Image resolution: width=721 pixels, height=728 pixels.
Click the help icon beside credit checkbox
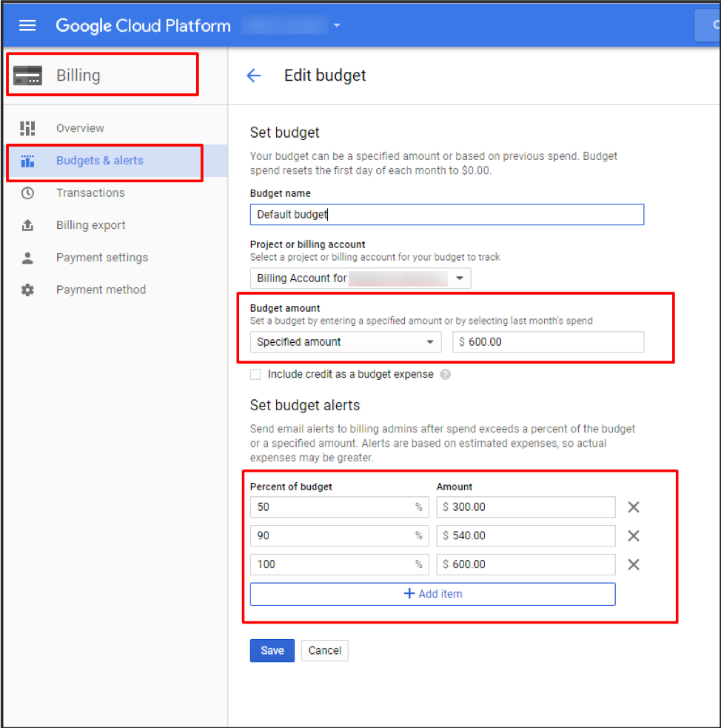coord(445,374)
